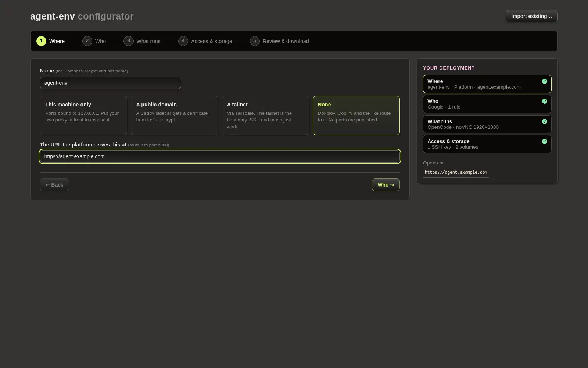Viewport: 588px width, 368px height.
Task: Click step number 5 circle in the stepper
Action: (255, 41)
